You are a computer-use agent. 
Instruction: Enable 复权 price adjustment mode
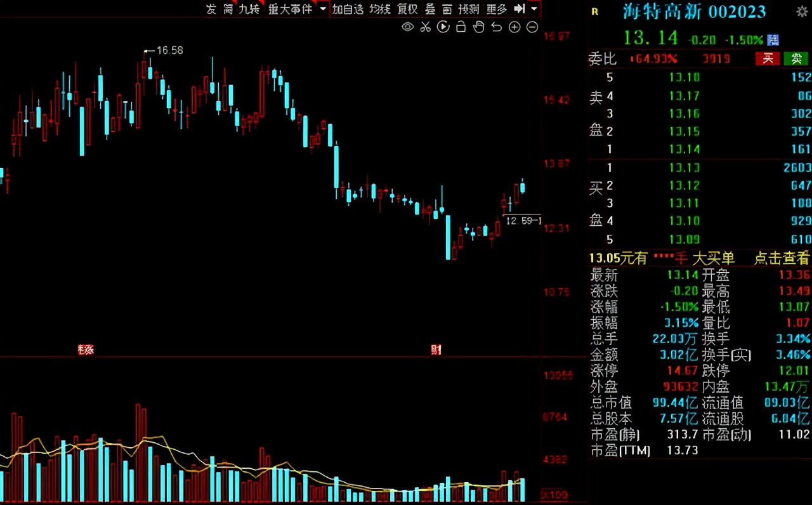click(407, 9)
